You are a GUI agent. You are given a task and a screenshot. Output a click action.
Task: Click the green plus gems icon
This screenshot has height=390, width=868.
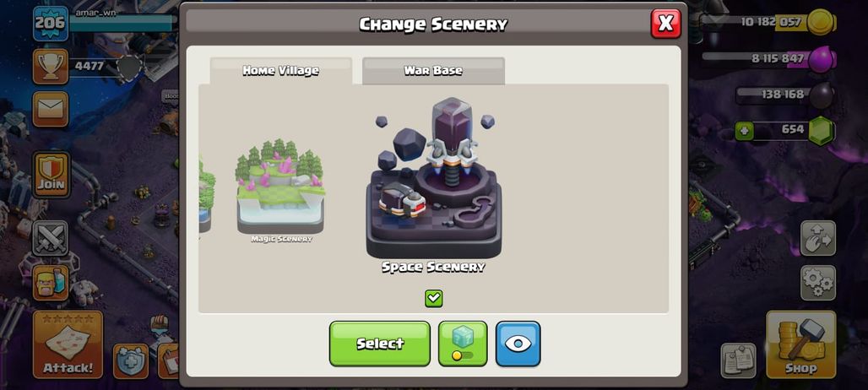pos(743,131)
